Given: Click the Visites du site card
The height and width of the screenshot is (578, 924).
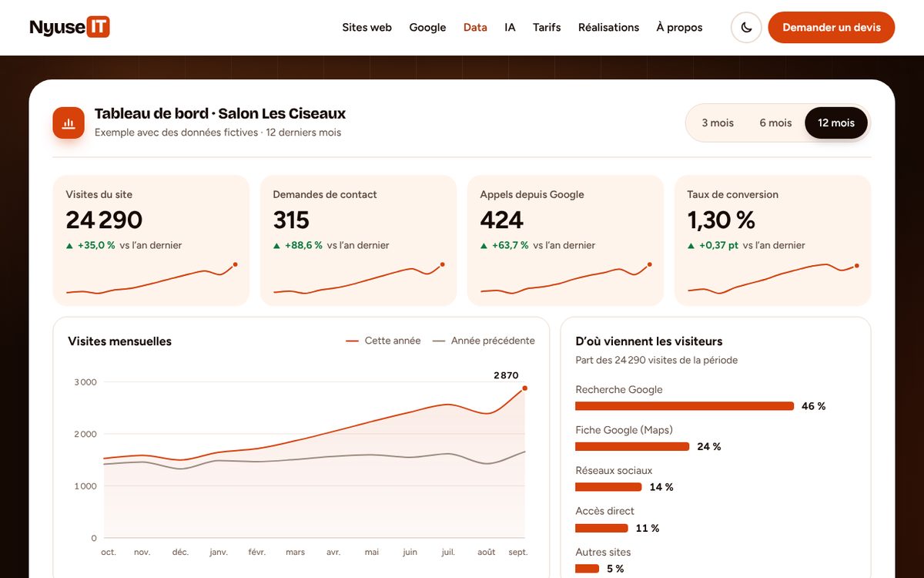Looking at the screenshot, I should [x=151, y=240].
